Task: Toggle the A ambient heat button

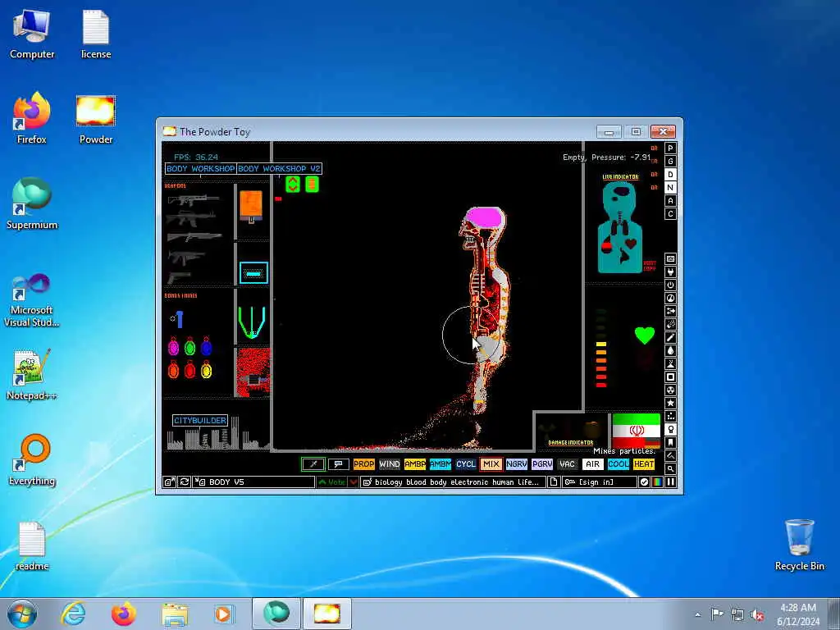Action: coord(670,201)
